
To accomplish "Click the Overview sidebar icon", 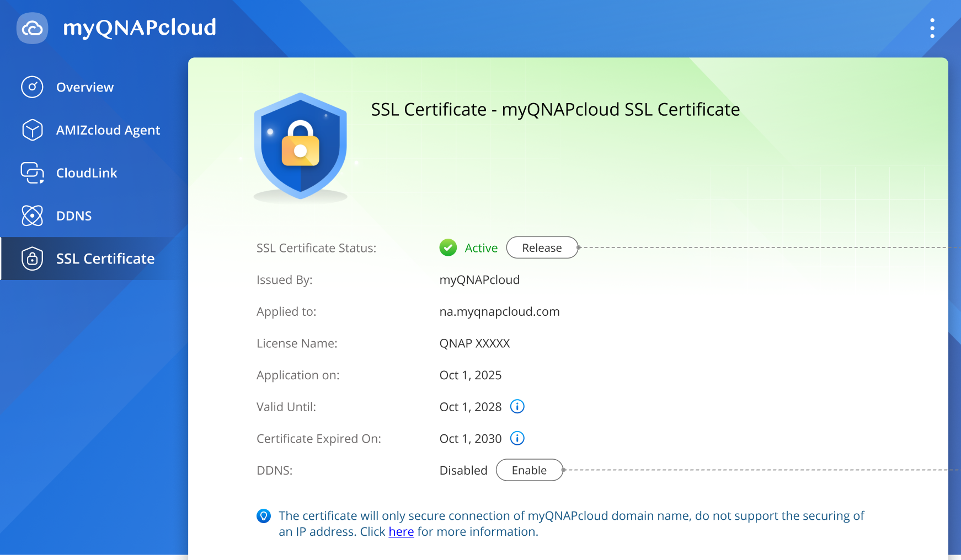I will [x=32, y=87].
